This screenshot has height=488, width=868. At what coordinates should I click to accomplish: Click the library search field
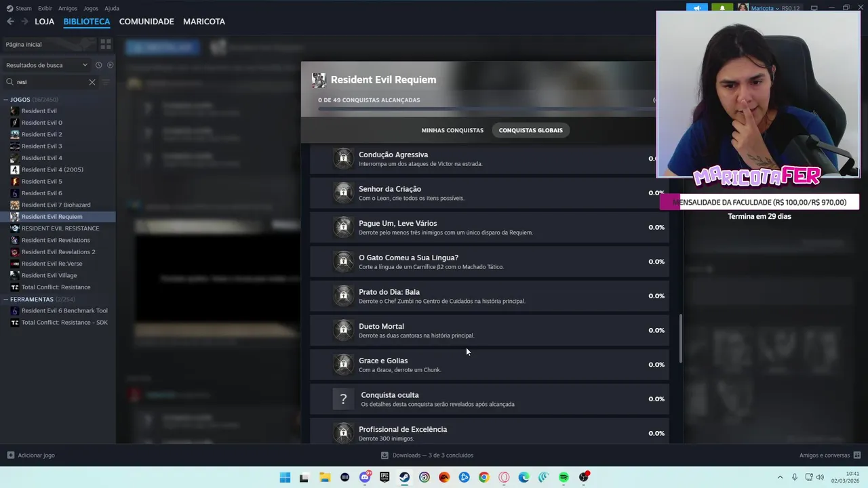[51, 82]
